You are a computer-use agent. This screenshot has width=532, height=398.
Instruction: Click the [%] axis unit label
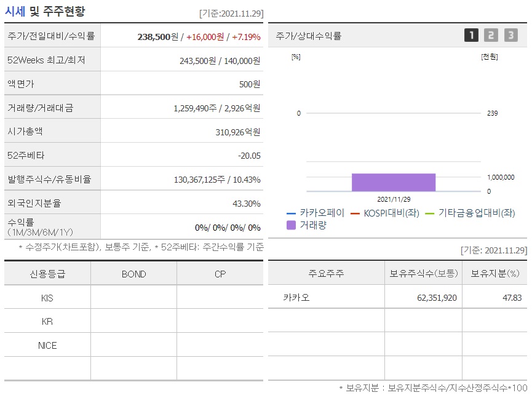(296, 57)
